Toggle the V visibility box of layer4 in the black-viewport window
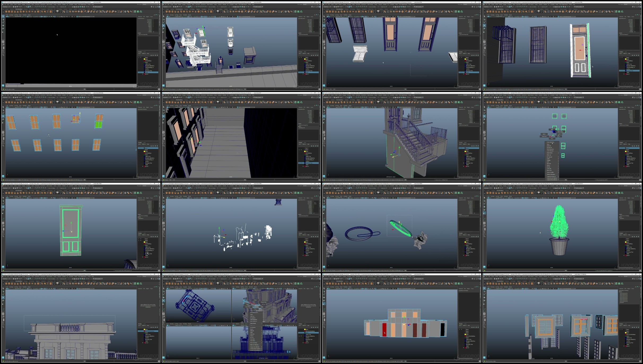This screenshot has width=643, height=364. (x=139, y=58)
